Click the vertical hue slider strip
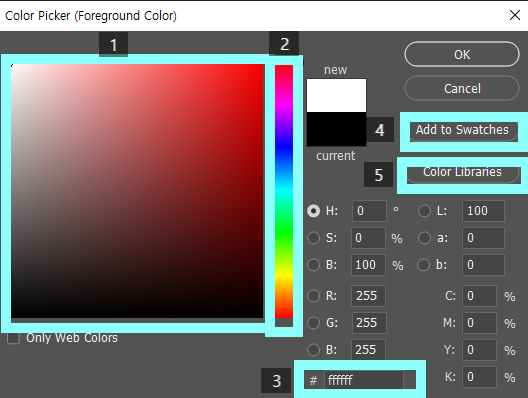 point(284,191)
